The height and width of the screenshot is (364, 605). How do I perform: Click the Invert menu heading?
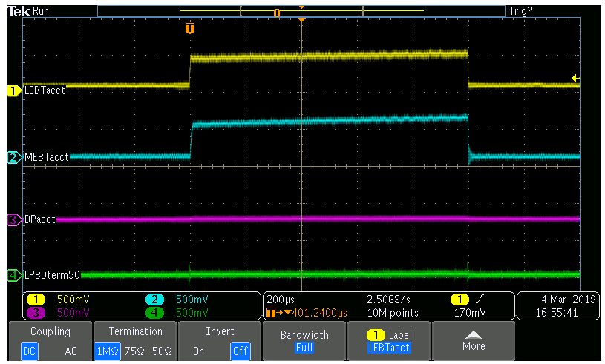[220, 331]
